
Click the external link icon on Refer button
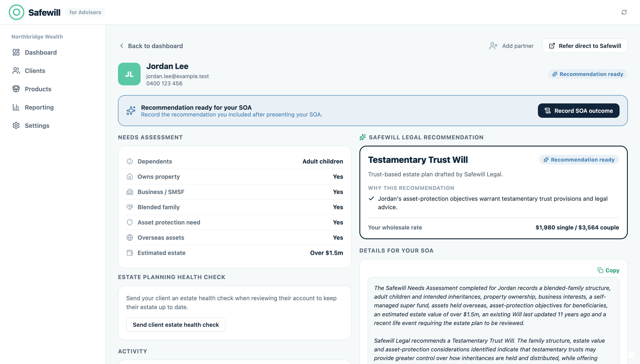[552, 46]
